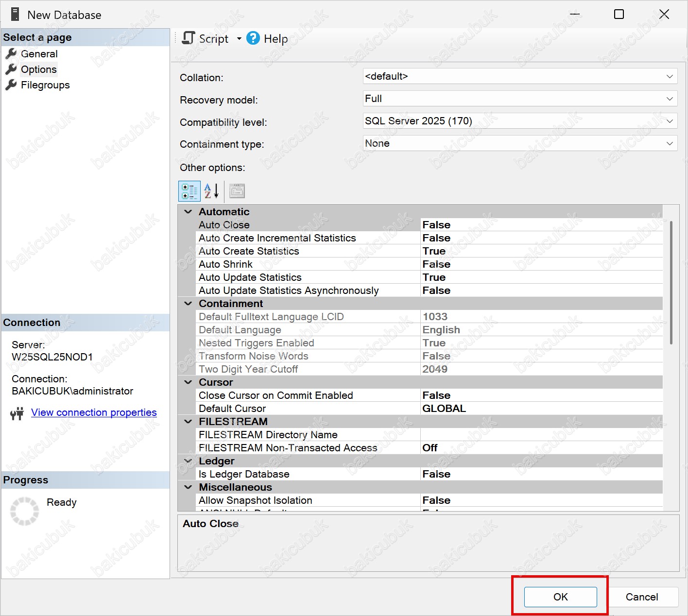Expand the Compatibility level combo box

coord(669,121)
